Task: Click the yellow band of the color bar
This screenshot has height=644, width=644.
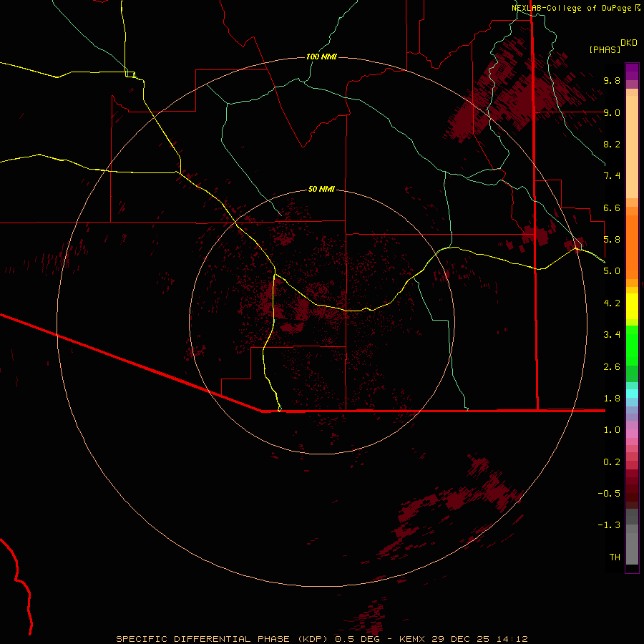Action: pyautogui.click(x=632, y=306)
